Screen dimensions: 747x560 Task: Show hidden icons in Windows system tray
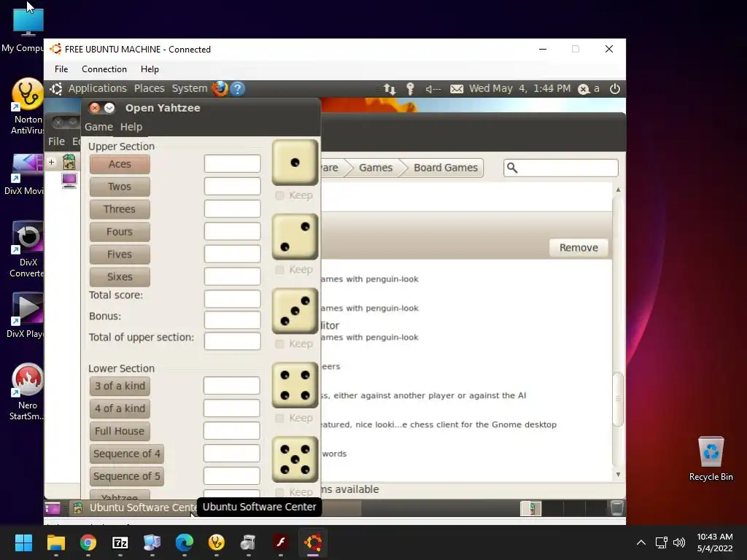pyautogui.click(x=641, y=542)
